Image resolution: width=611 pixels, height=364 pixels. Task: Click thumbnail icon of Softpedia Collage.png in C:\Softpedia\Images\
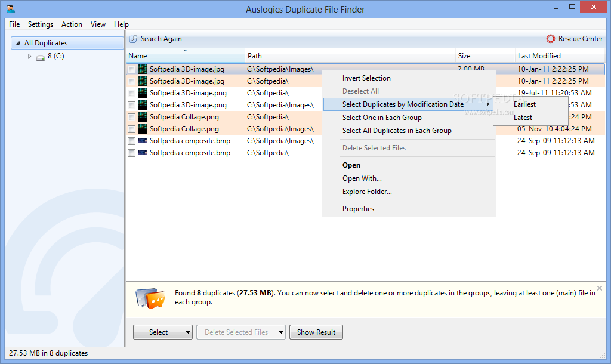pos(143,129)
